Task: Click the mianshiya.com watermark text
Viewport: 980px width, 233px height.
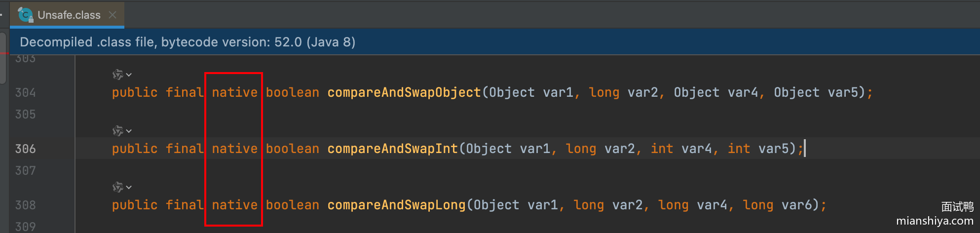Action: point(935,221)
